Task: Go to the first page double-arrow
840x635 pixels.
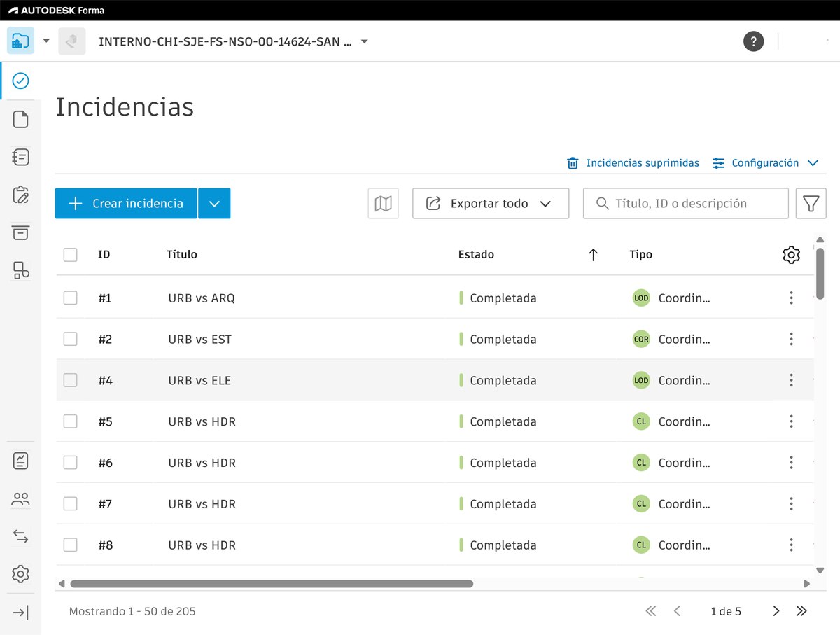Action: click(x=651, y=611)
